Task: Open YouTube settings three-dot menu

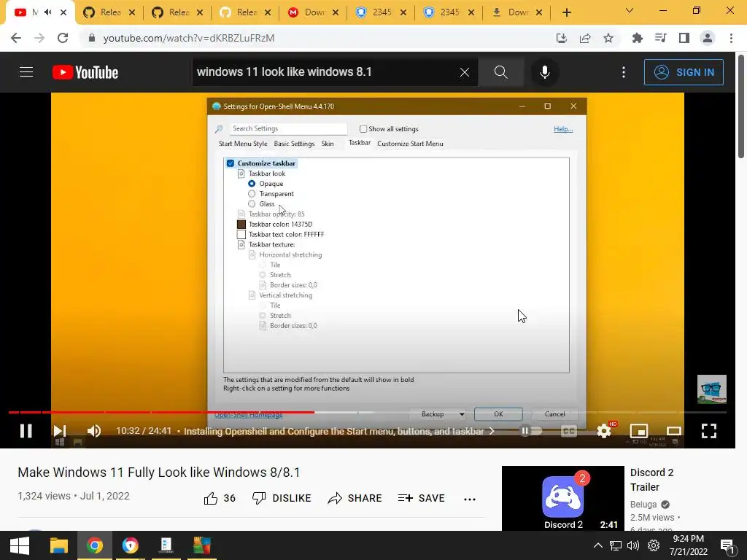Action: [624, 72]
